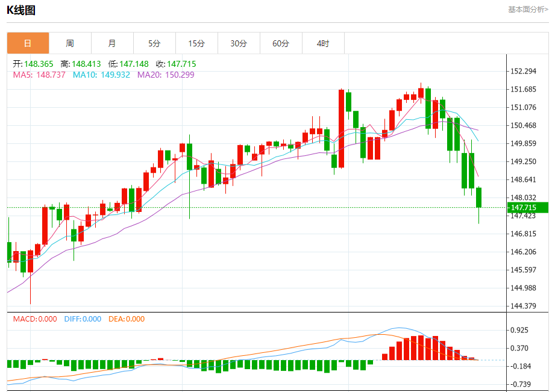The height and width of the screenshot is (392, 555).
Task: Click the green current price tag 147.715
Action: (x=527, y=207)
